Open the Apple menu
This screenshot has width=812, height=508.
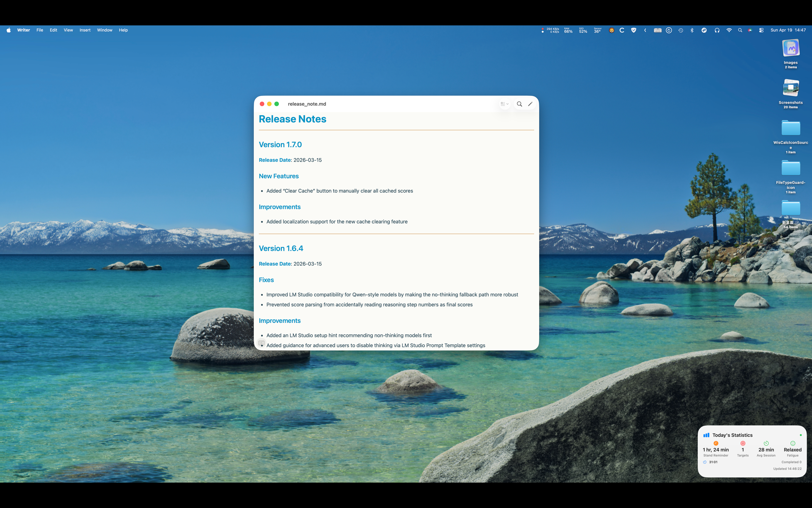9,30
